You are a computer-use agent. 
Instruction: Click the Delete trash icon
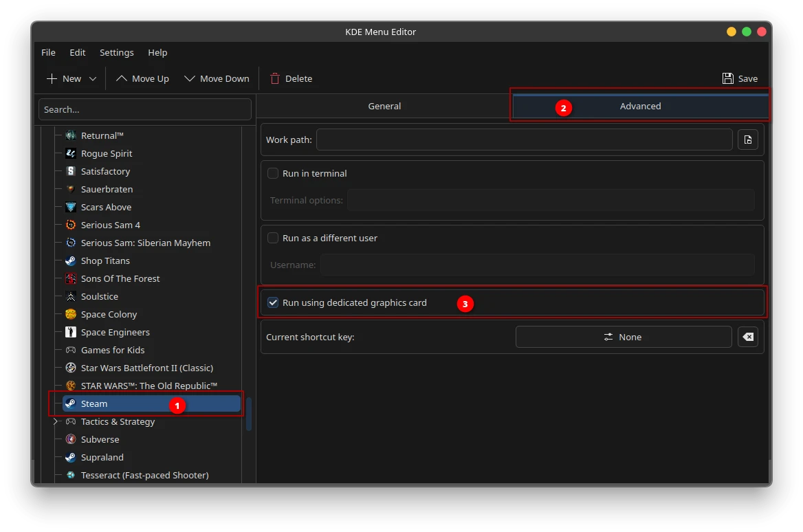(x=275, y=79)
